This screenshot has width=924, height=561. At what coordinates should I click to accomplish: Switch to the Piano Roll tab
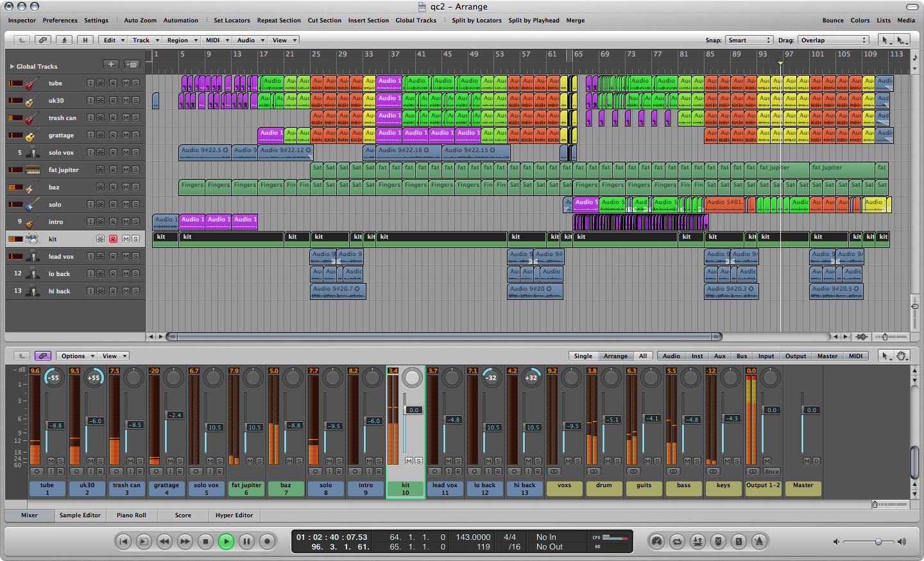click(131, 515)
